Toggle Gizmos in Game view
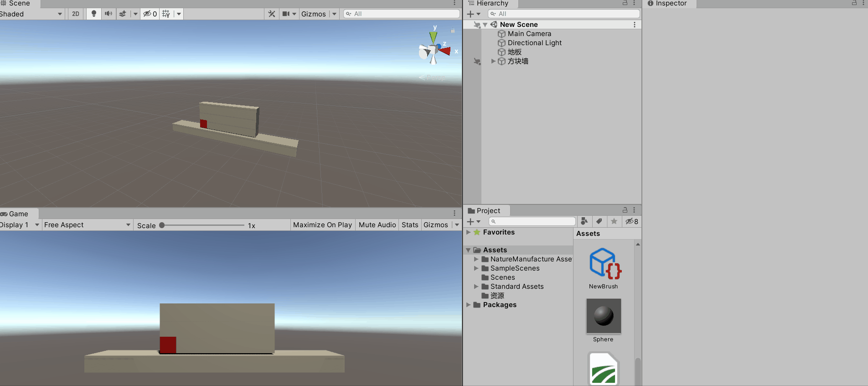Screen dimensions: 868x386 tap(436, 224)
